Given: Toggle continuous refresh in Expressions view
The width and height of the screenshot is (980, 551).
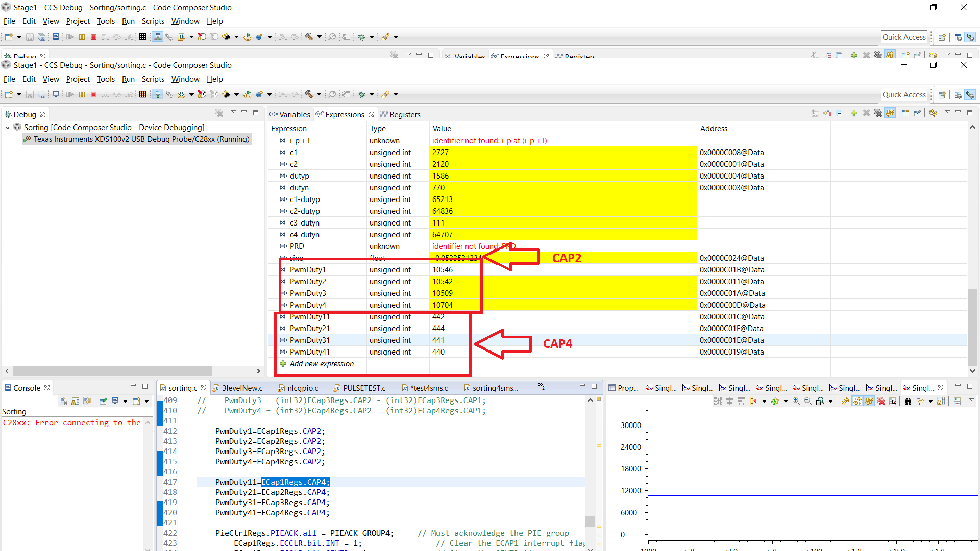Looking at the screenshot, I should click(x=890, y=113).
